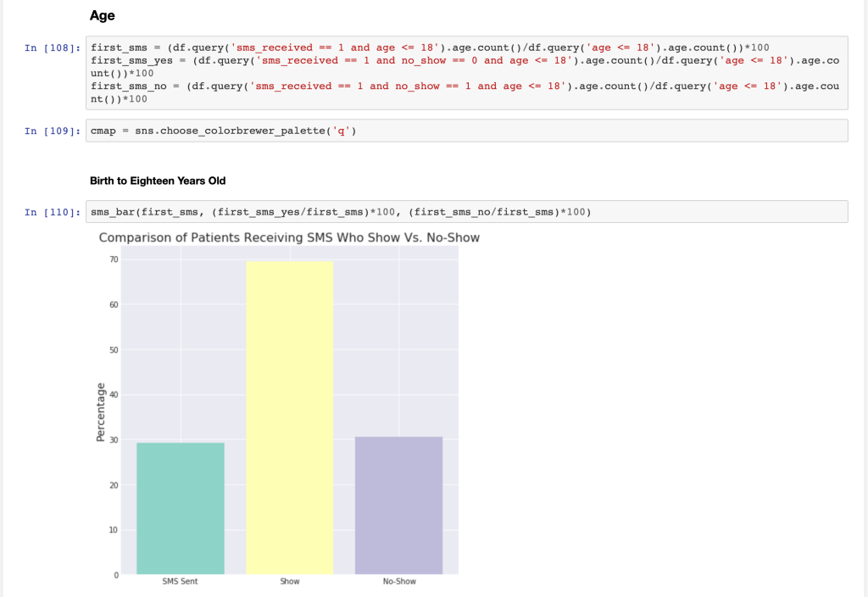Click the 'SMS Sent' x-axis tick label
The image size is (868, 597).
[x=180, y=582]
